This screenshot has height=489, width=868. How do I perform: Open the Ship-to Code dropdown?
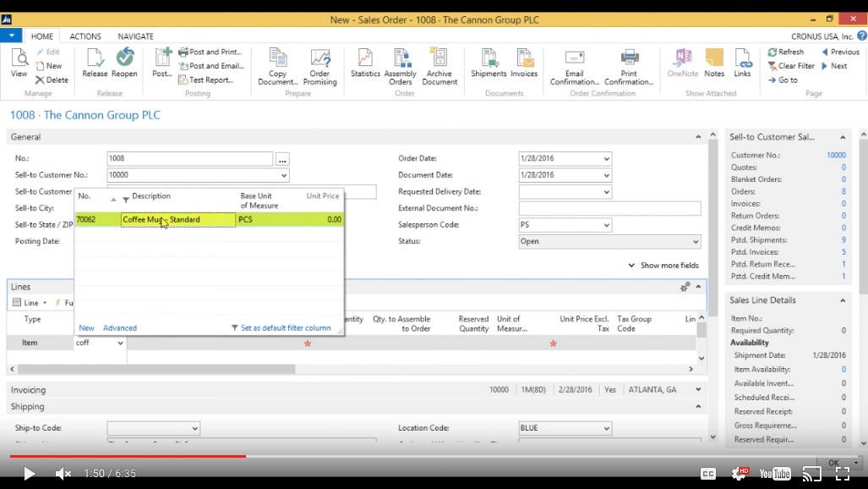tap(194, 428)
